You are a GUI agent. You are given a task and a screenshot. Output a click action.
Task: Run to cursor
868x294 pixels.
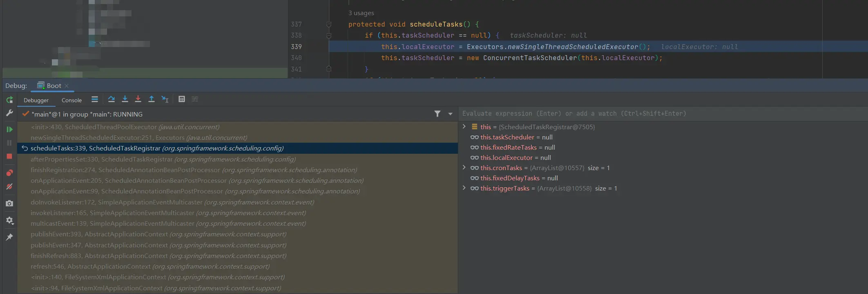tap(165, 99)
